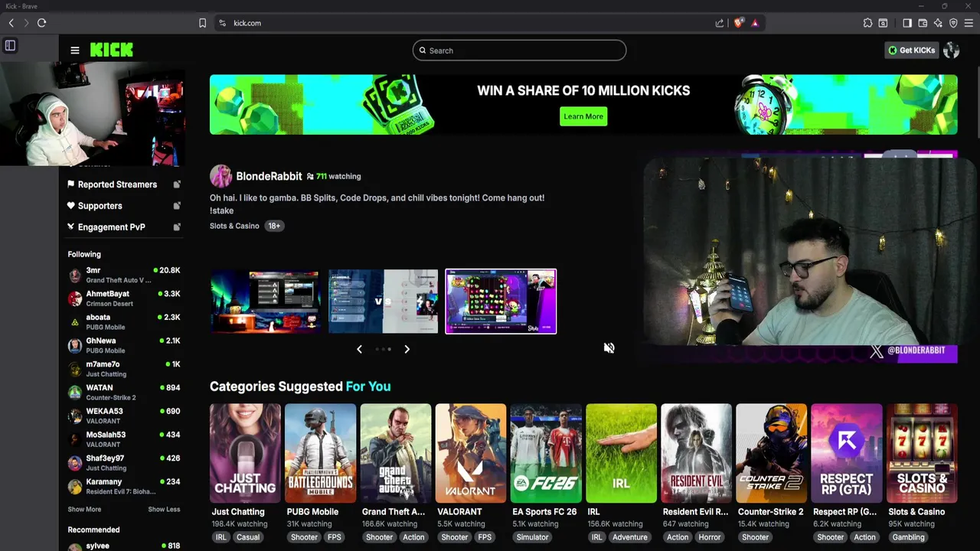Open MoSalah53 channel in Following list
980x551 pixels.
(x=123, y=439)
